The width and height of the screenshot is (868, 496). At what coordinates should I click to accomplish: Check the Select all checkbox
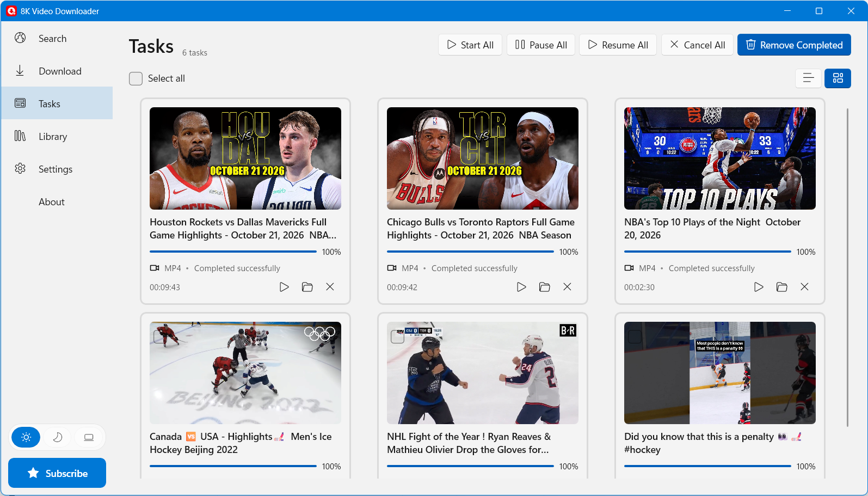click(x=136, y=78)
